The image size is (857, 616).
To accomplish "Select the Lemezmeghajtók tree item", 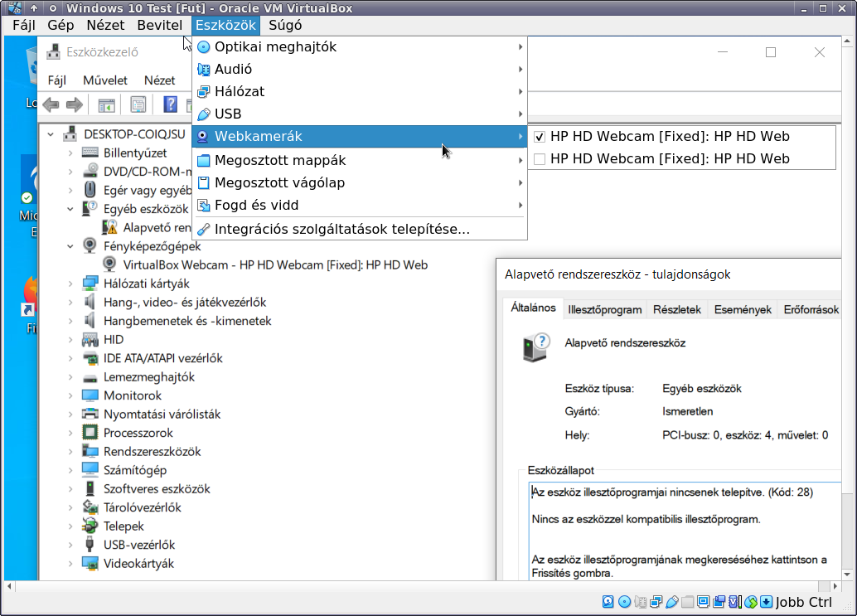I will click(x=148, y=376).
